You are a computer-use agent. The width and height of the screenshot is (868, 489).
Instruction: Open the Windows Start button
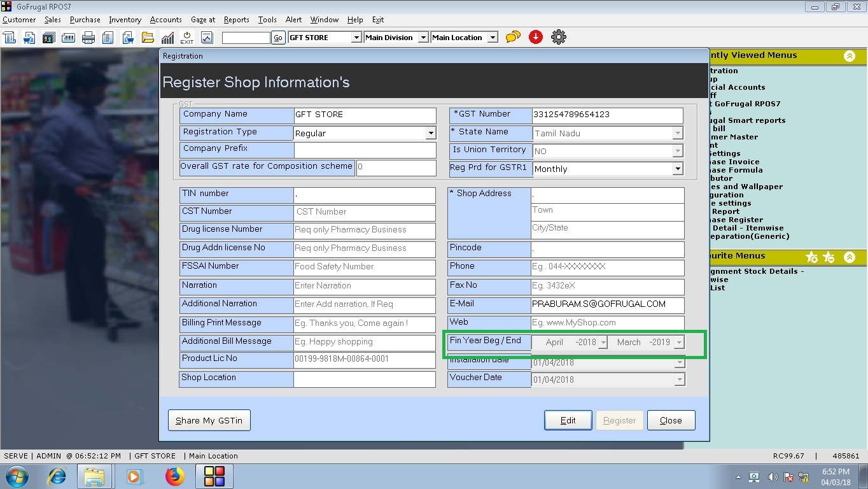pos(17,476)
